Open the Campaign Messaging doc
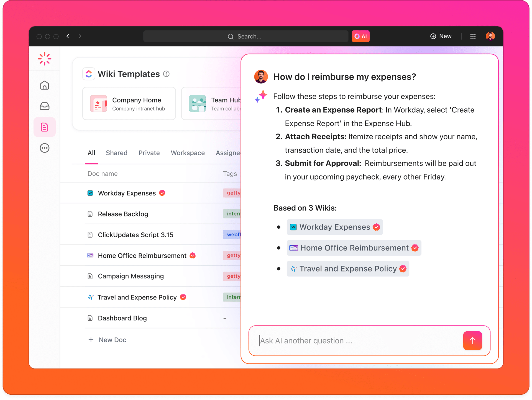 tap(131, 276)
